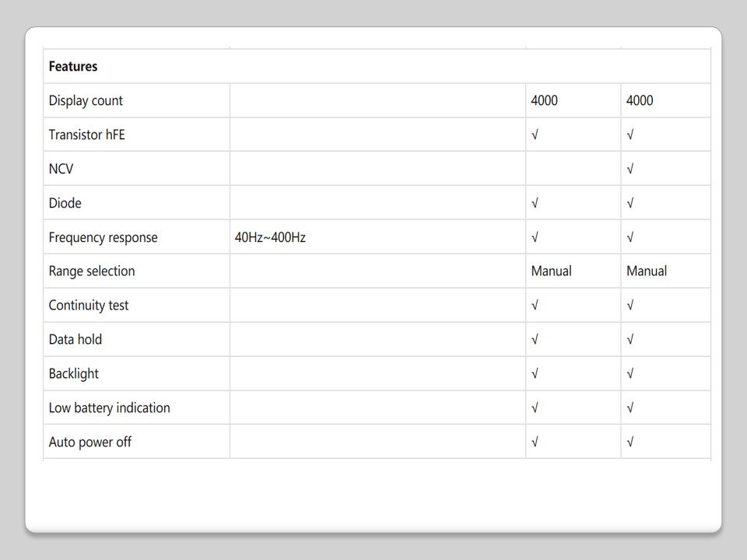Click the last-column Backlight checkmark
Image resolution: width=747 pixels, height=560 pixels.
click(x=630, y=373)
